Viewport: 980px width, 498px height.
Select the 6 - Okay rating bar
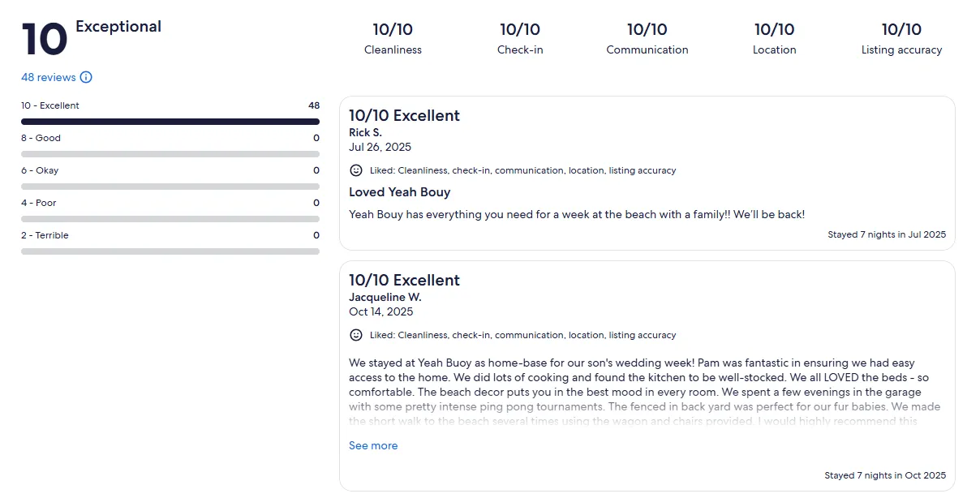click(x=170, y=187)
